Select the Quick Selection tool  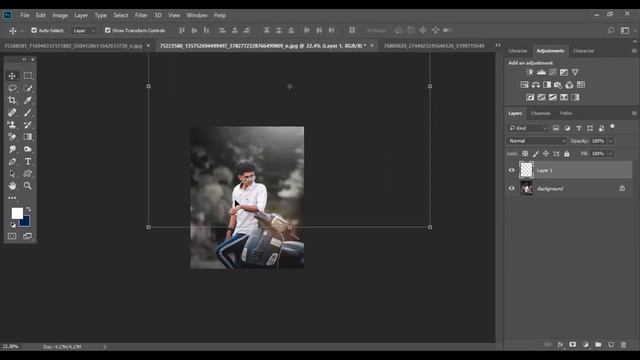pyautogui.click(x=28, y=88)
